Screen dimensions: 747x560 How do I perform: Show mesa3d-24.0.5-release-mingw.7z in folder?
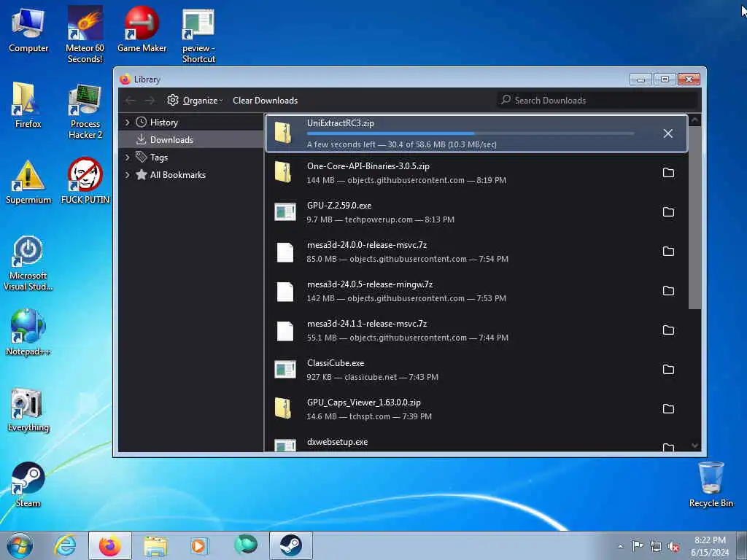[668, 291]
